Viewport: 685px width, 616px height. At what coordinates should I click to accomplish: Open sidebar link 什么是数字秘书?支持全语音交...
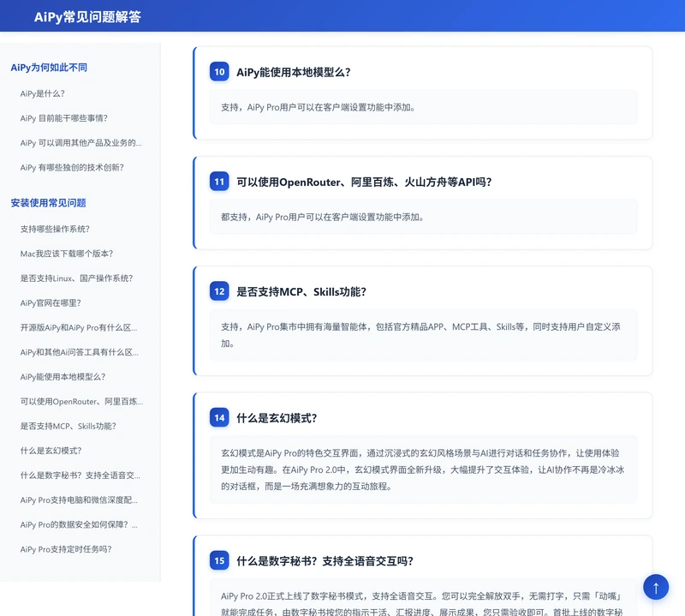(80, 475)
